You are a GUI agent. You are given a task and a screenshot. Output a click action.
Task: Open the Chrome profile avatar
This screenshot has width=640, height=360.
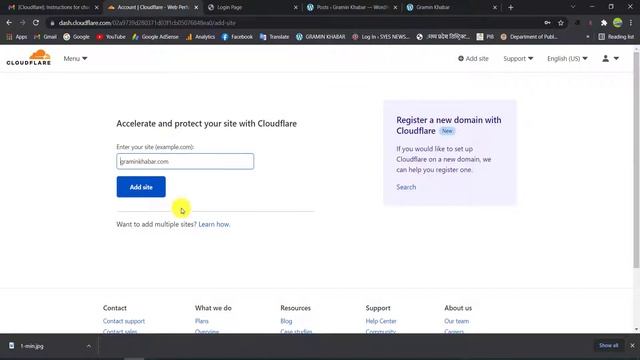[618, 23]
